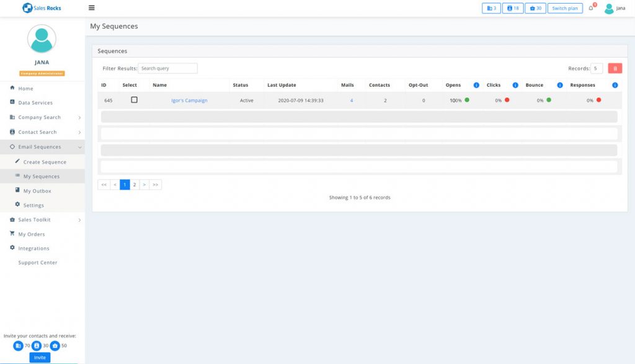Click the Filter Results search field
The height and width of the screenshot is (364, 635).
tap(167, 69)
